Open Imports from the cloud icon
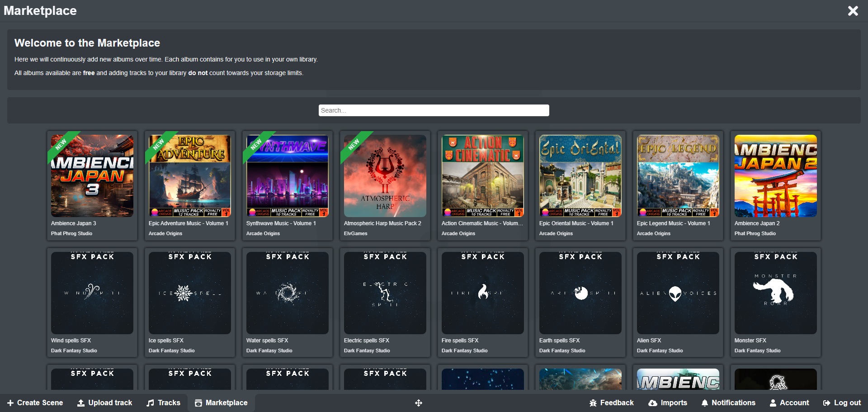The height and width of the screenshot is (412, 868). (x=652, y=403)
